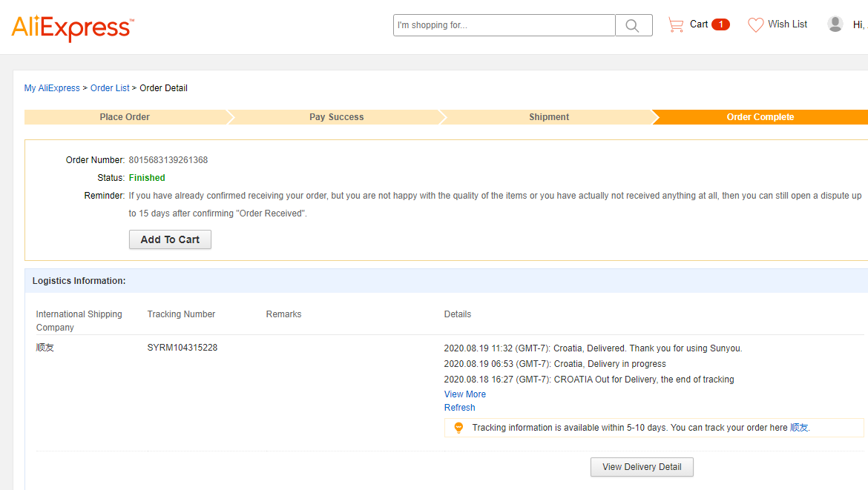
Task: Click the 顺友 shipping company name
Action: [45, 348]
